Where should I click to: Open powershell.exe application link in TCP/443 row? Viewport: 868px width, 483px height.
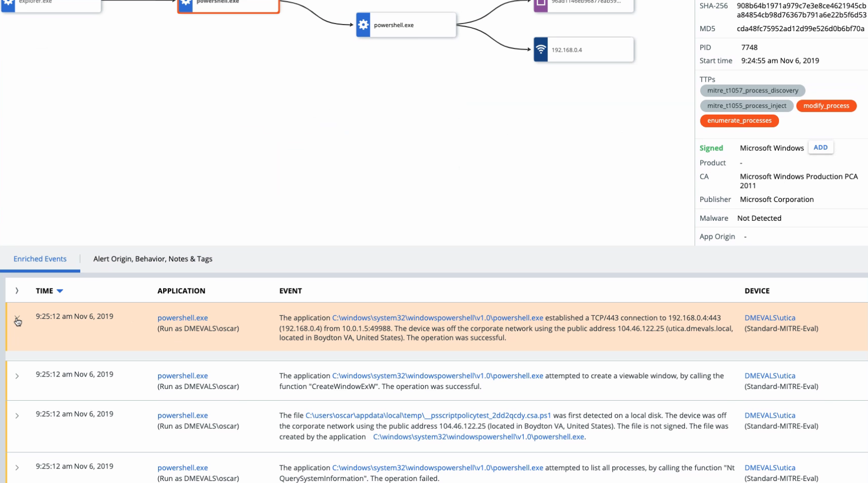tap(183, 318)
